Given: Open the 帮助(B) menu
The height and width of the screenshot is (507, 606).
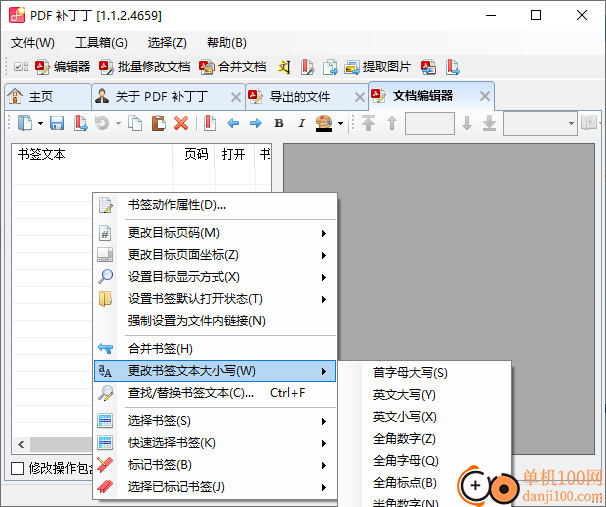Looking at the screenshot, I should point(226,43).
